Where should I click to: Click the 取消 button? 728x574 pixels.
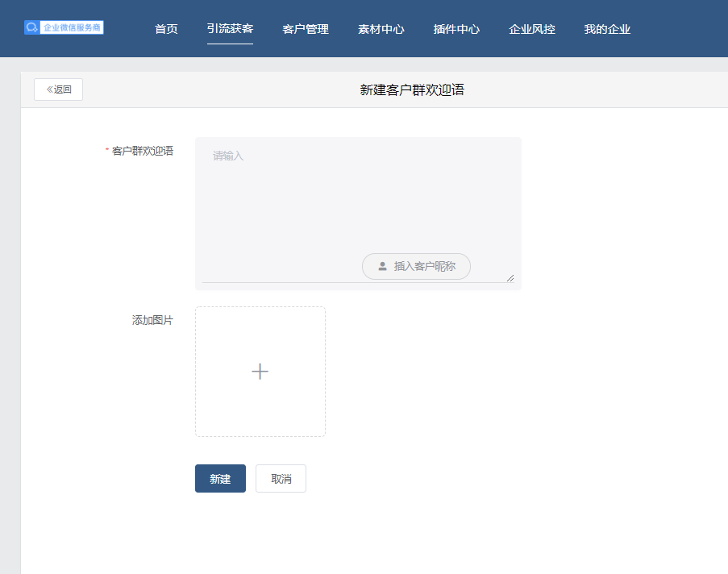tap(281, 478)
